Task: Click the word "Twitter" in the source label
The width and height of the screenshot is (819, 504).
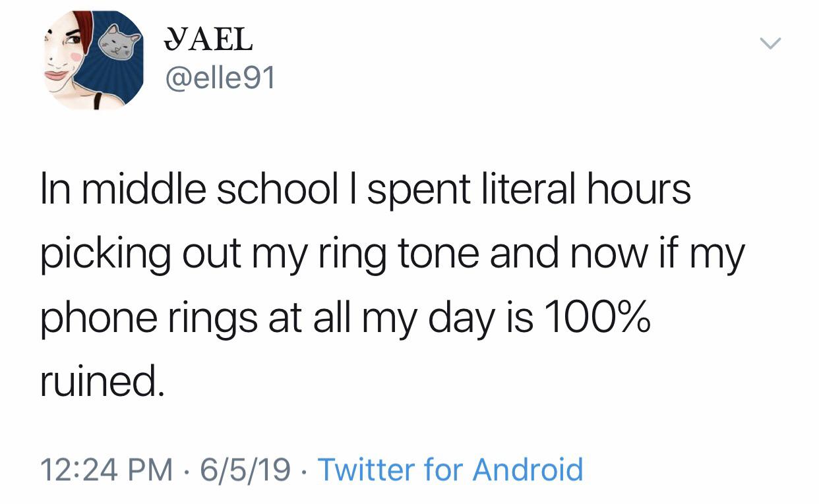Action: click(x=365, y=470)
